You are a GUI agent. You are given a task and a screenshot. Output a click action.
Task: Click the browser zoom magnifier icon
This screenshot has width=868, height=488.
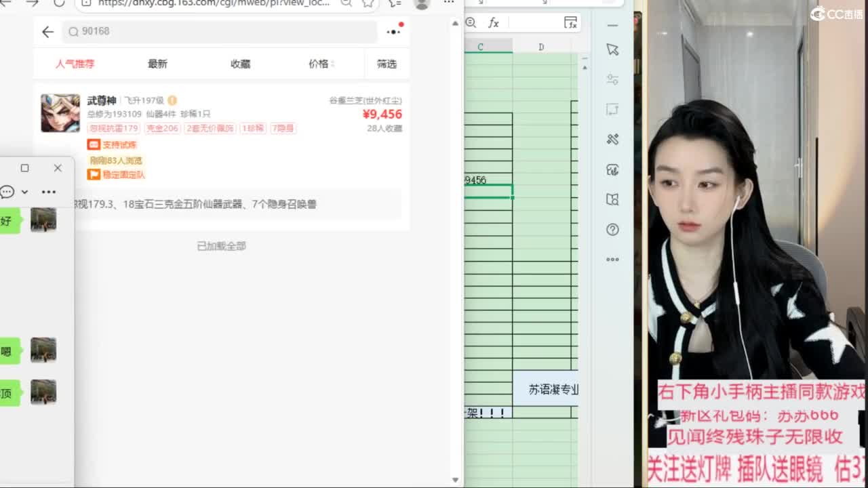(346, 3)
